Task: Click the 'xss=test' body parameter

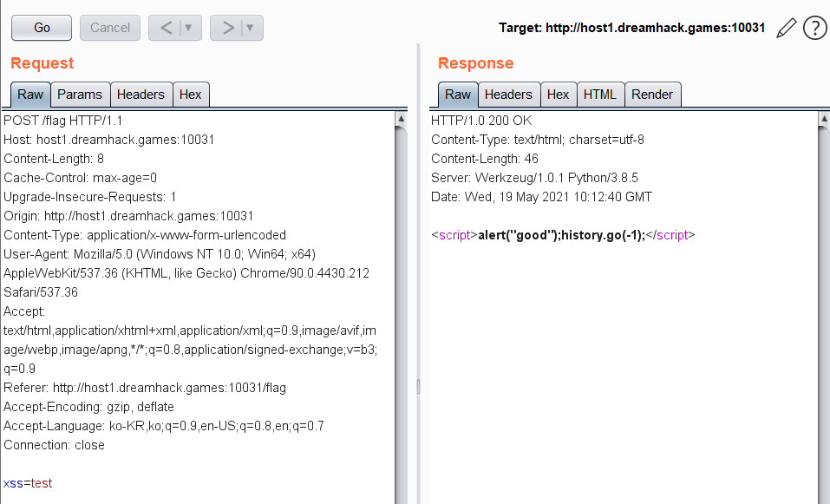Action: pyautogui.click(x=28, y=483)
